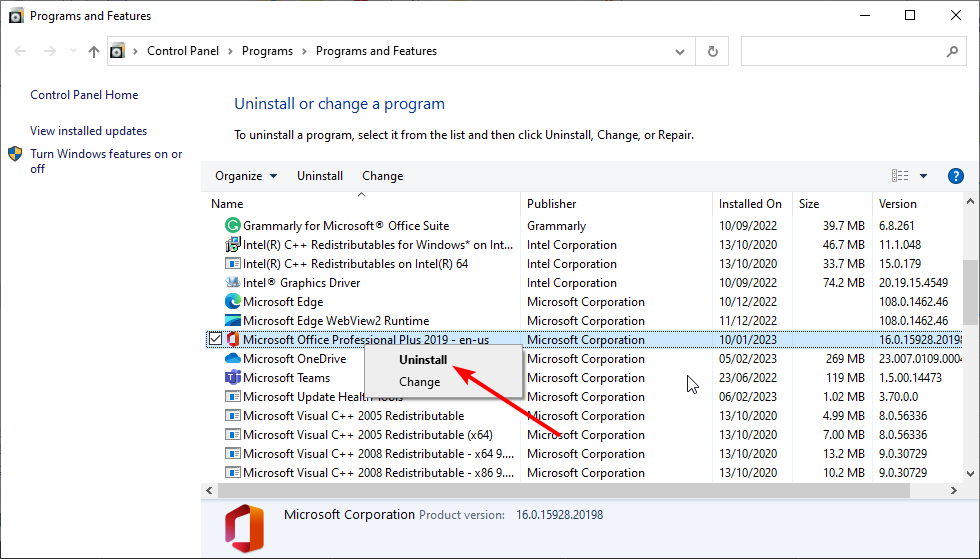Refresh the Programs and Features list
Screen dimensions: 980x559
(712, 51)
